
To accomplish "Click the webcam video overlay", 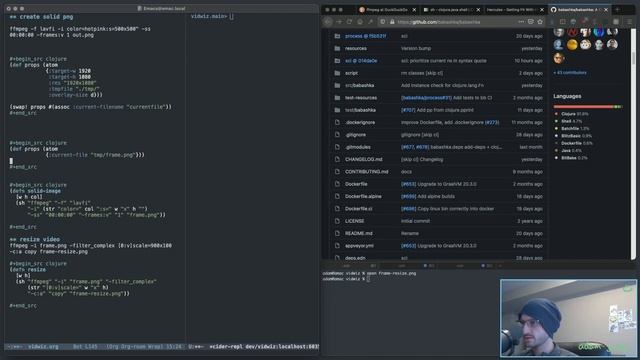I will 568,318.
